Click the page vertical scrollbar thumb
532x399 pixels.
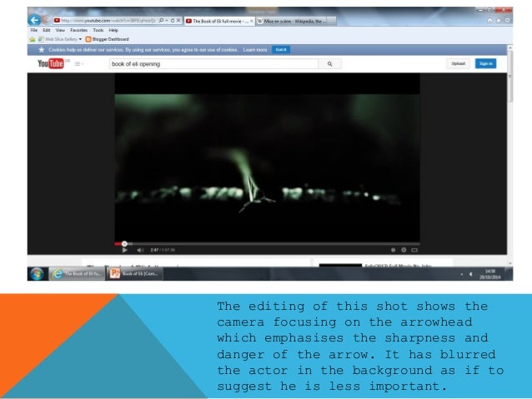(510, 77)
